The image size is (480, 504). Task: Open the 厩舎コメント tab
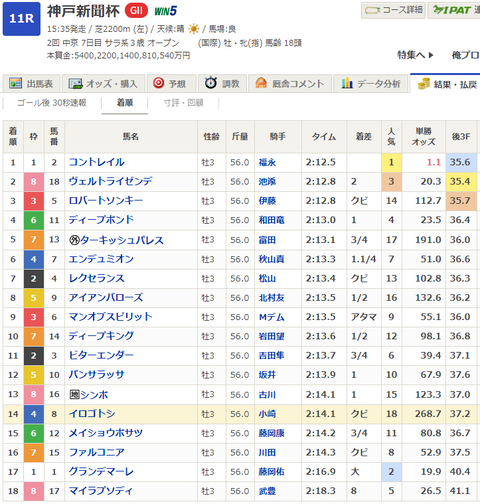click(290, 83)
